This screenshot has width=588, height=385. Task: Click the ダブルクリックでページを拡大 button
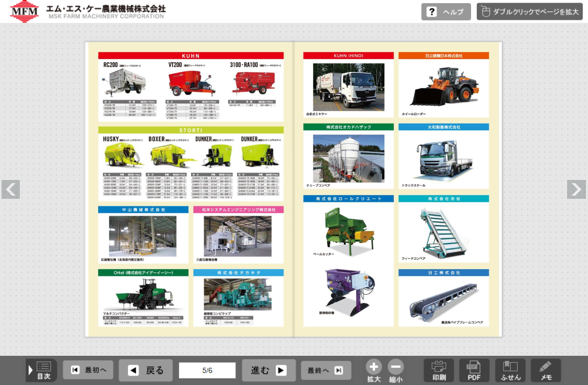tap(530, 11)
